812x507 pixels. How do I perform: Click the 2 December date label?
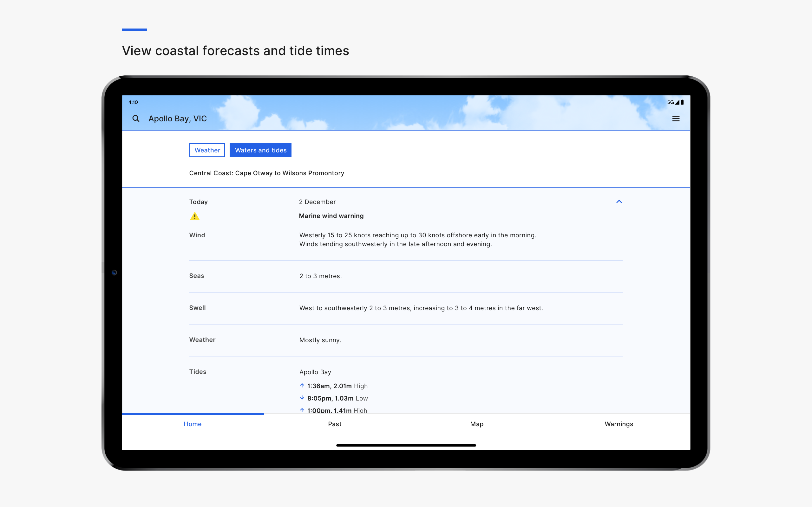[x=317, y=202]
